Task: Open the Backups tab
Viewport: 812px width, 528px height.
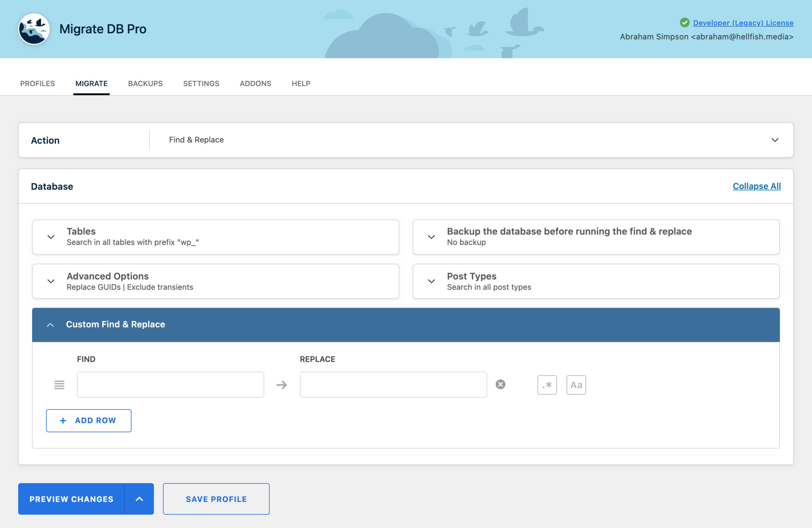Action: click(145, 84)
